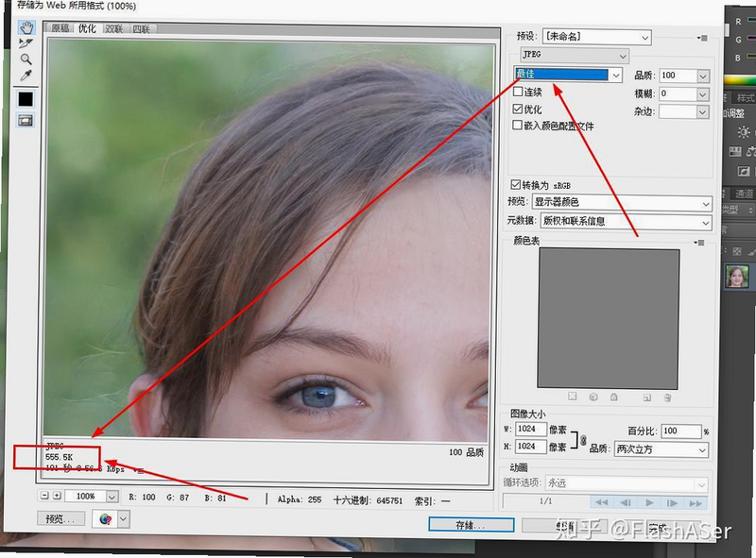The width and height of the screenshot is (756, 558).
Task: Click the new color icon under the color table
Action: (x=647, y=397)
